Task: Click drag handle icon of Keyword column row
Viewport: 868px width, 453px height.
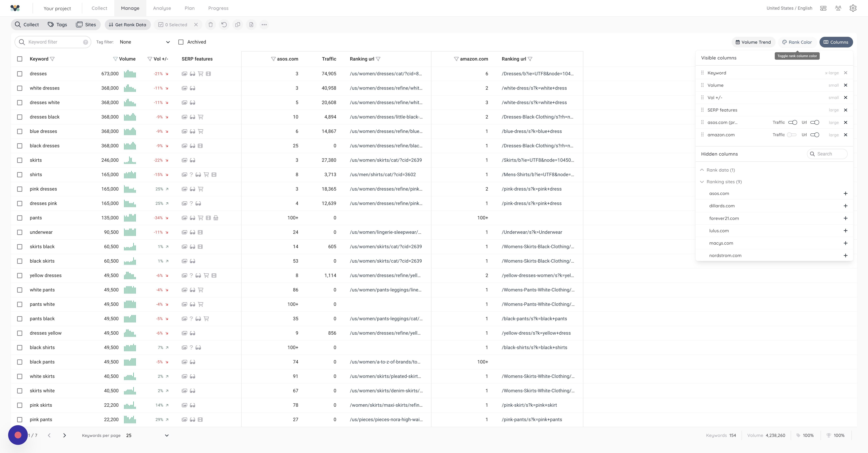Action: point(702,73)
